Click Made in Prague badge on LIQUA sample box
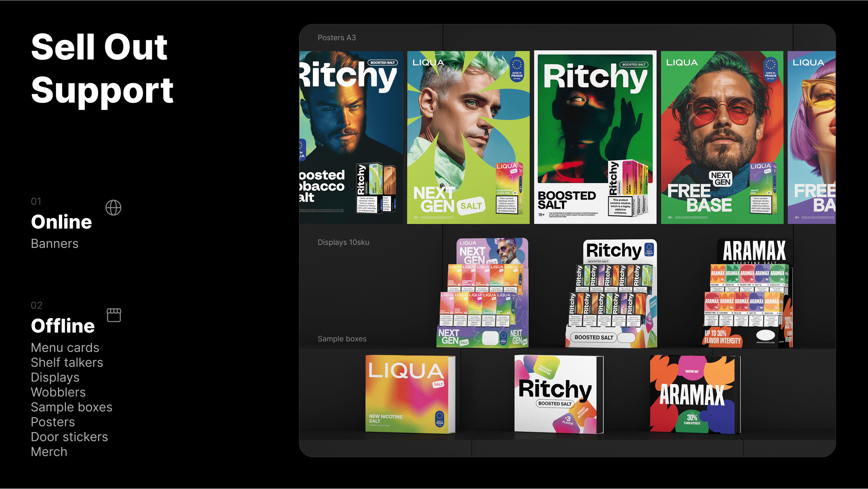 440,418
